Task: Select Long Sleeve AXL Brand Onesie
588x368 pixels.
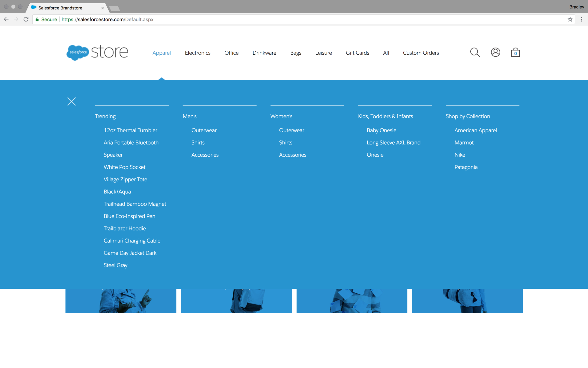Action: (393, 149)
